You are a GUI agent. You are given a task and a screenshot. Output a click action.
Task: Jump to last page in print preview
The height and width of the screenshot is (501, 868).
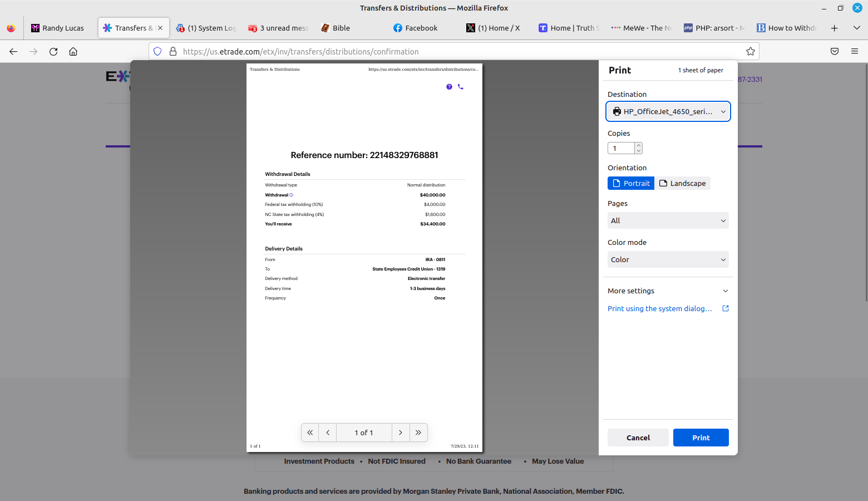(418, 433)
